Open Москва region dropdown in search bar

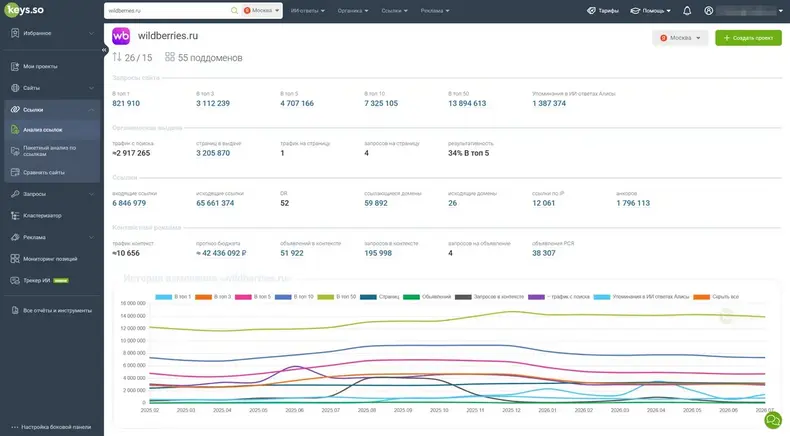point(261,11)
